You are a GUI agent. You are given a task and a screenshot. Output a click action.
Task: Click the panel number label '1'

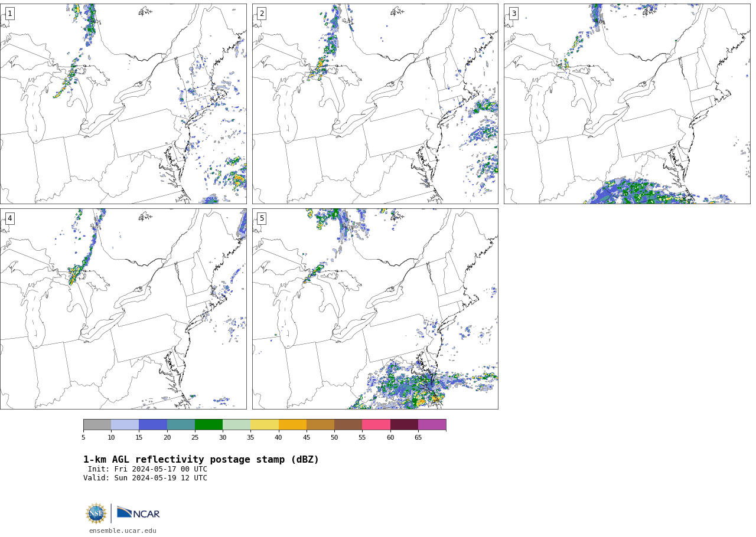(x=9, y=14)
